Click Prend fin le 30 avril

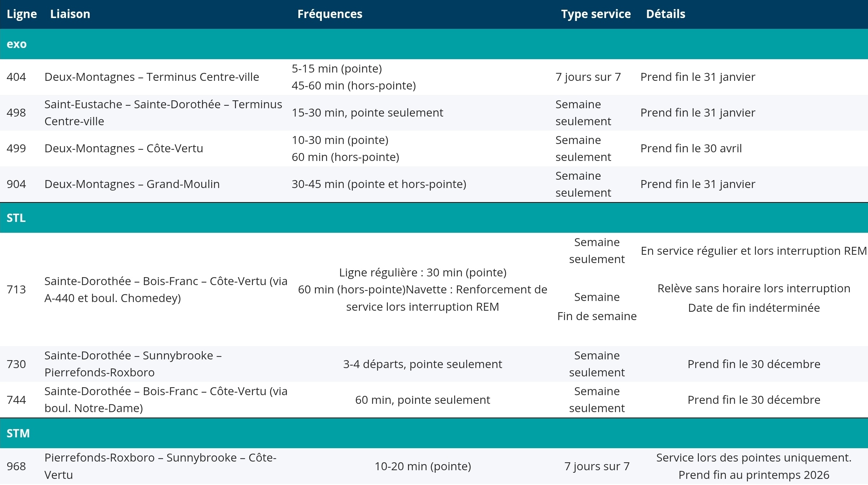click(x=691, y=148)
